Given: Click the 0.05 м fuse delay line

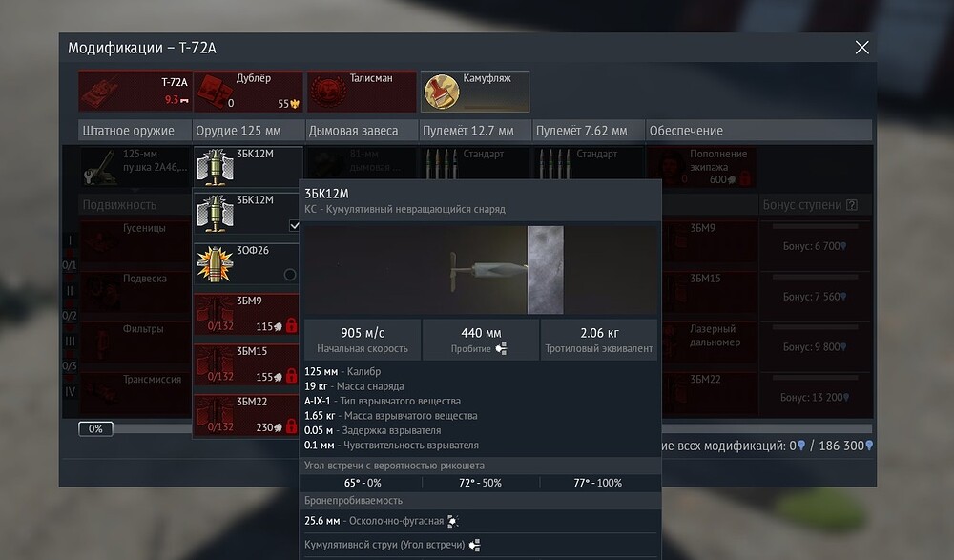Looking at the screenshot, I should point(372,430).
